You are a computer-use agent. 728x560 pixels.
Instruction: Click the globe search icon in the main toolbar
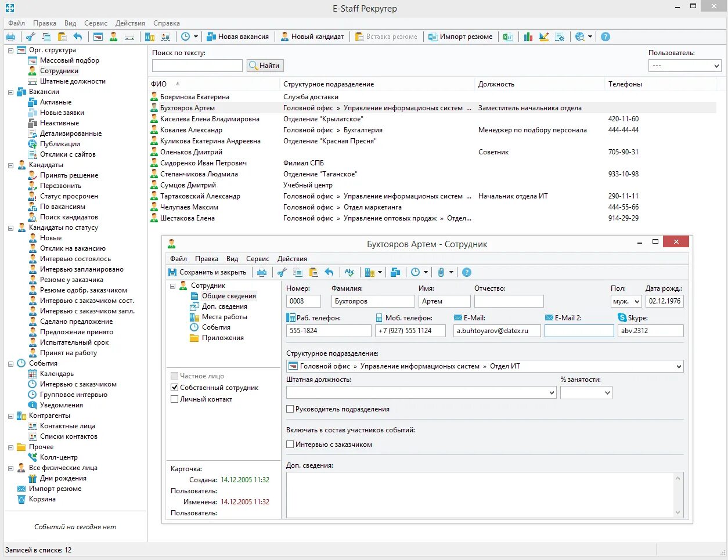(579, 37)
